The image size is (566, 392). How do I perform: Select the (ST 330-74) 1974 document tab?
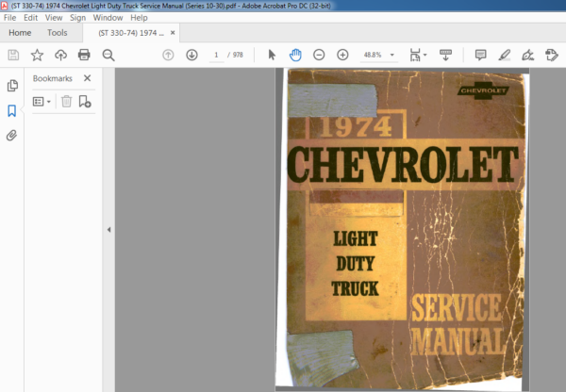click(131, 33)
